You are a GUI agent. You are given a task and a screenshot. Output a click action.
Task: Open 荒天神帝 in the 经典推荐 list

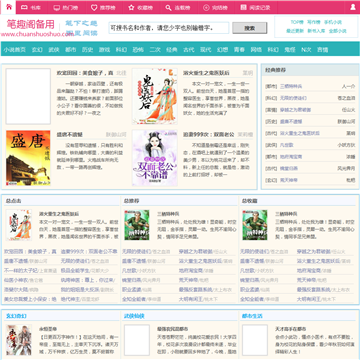(x=289, y=180)
